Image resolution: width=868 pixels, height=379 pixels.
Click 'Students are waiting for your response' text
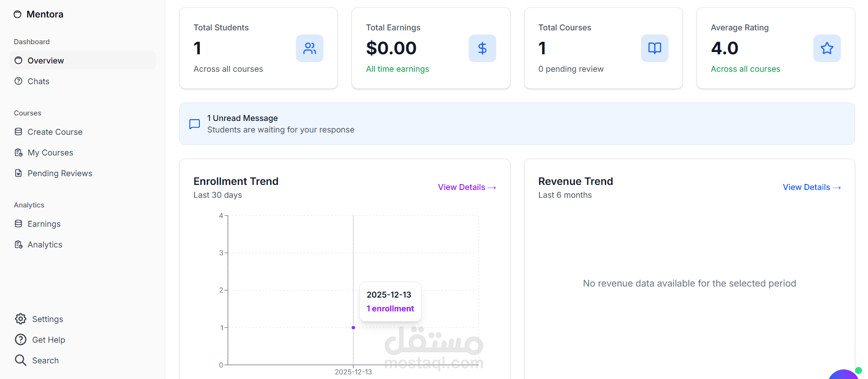pos(281,130)
